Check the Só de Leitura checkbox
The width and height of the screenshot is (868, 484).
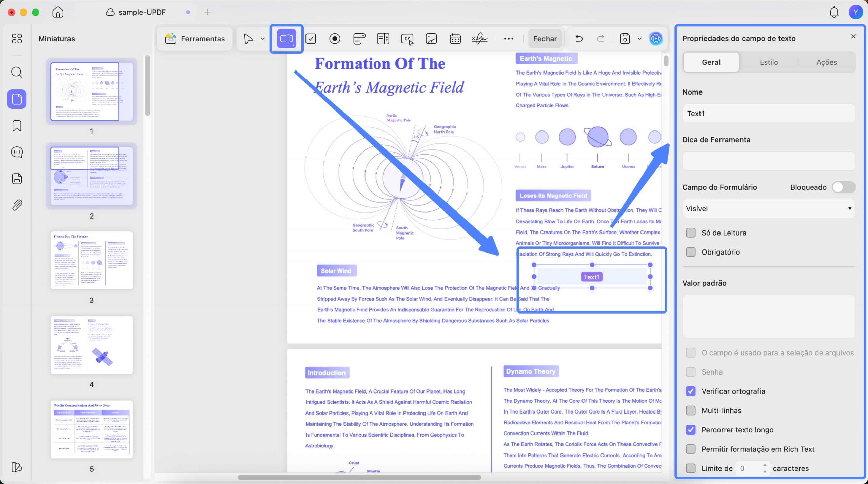(x=691, y=233)
